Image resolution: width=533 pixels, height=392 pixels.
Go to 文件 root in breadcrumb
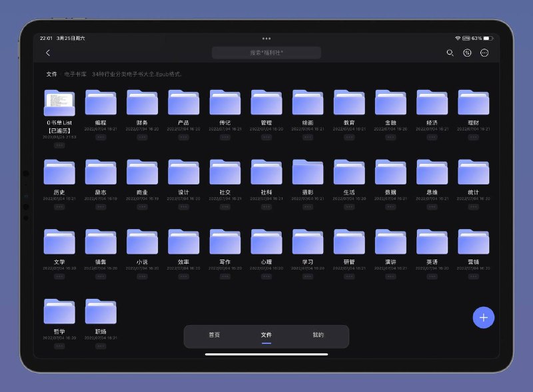point(51,74)
